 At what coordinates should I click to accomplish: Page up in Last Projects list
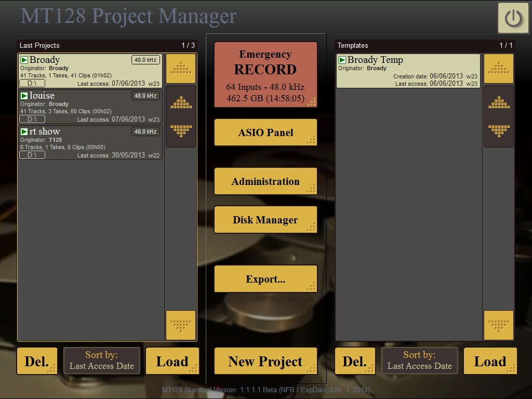click(x=181, y=102)
